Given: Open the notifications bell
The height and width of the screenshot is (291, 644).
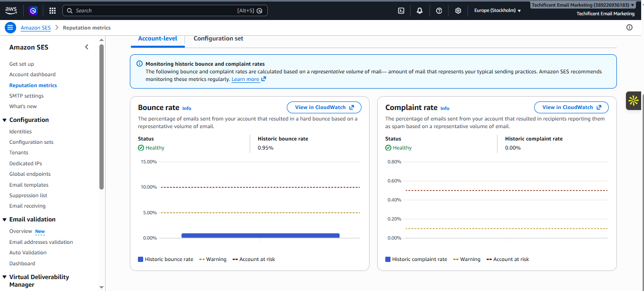Looking at the screenshot, I should pyautogui.click(x=420, y=10).
